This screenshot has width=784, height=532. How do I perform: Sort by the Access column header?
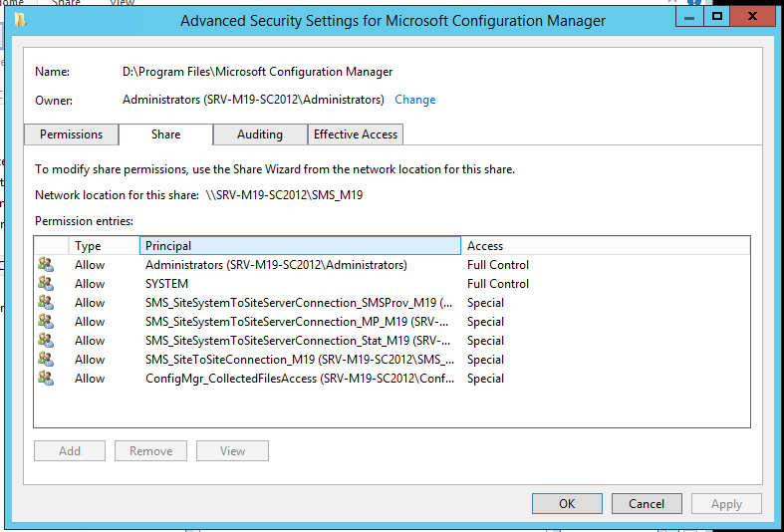605,246
